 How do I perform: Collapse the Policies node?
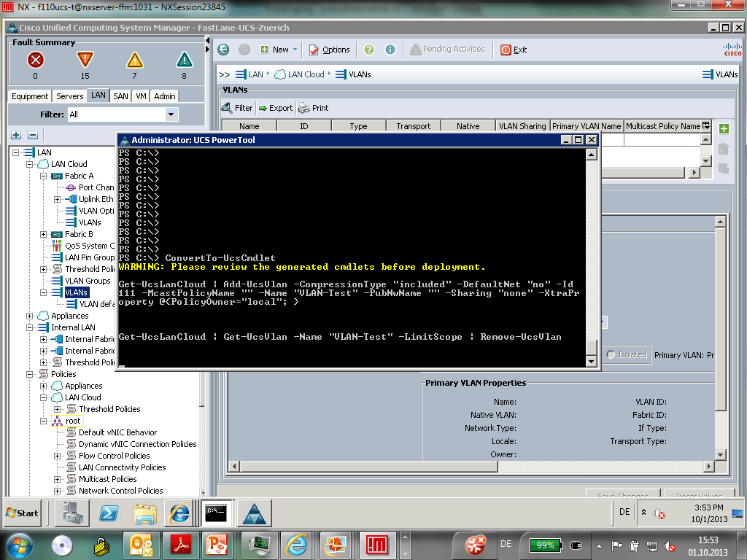pos(29,374)
